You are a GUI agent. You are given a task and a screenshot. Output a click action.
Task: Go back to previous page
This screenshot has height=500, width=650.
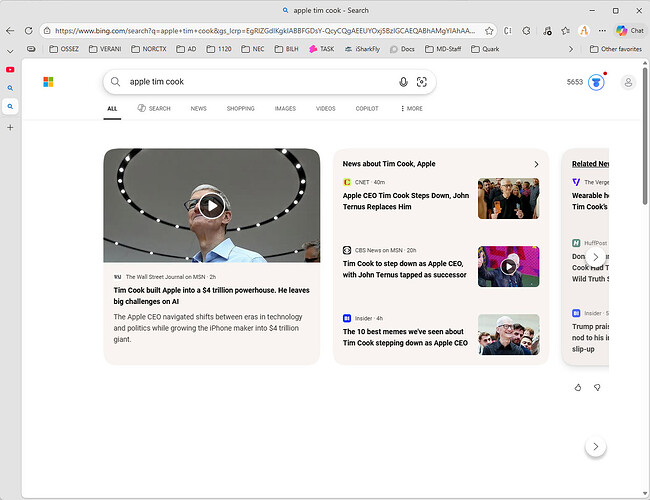(10, 31)
